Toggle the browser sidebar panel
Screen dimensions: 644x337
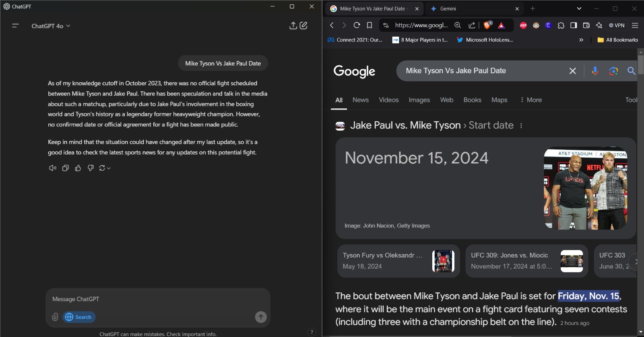pos(574,25)
